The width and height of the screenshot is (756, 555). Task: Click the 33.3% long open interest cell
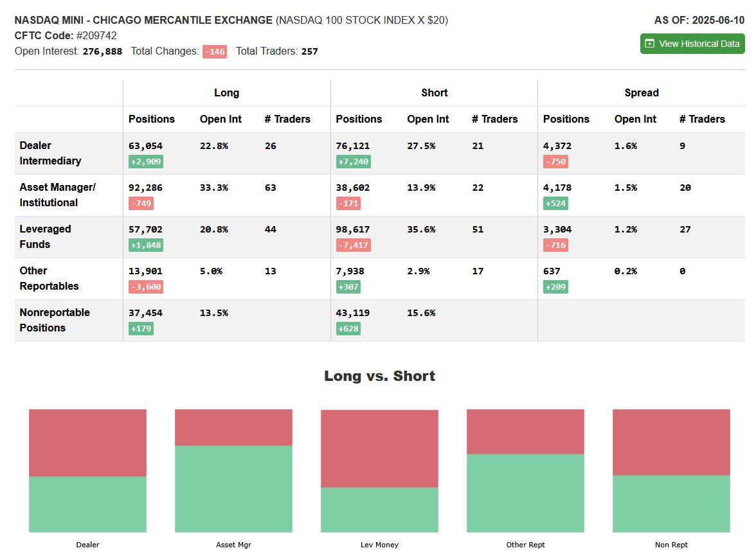point(214,188)
